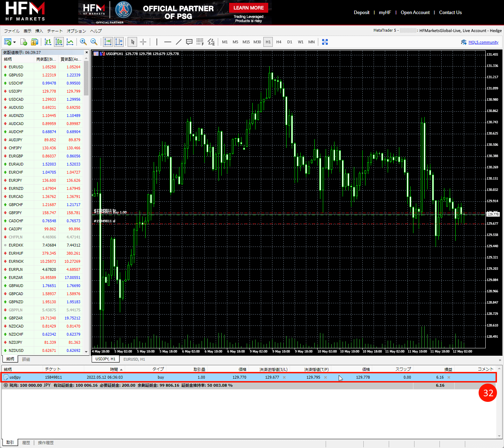Viewport: 504px width, 448px height.
Task: Open dropdown arrow next to new chart icon
Action: [x=14, y=42]
